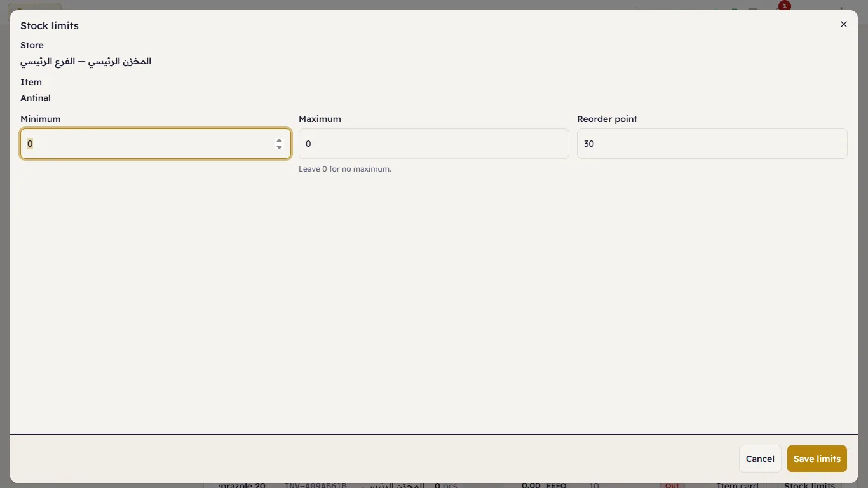Screen dimensions: 868x488
Task: Focus the Minimum quantity field
Action: [156, 144]
